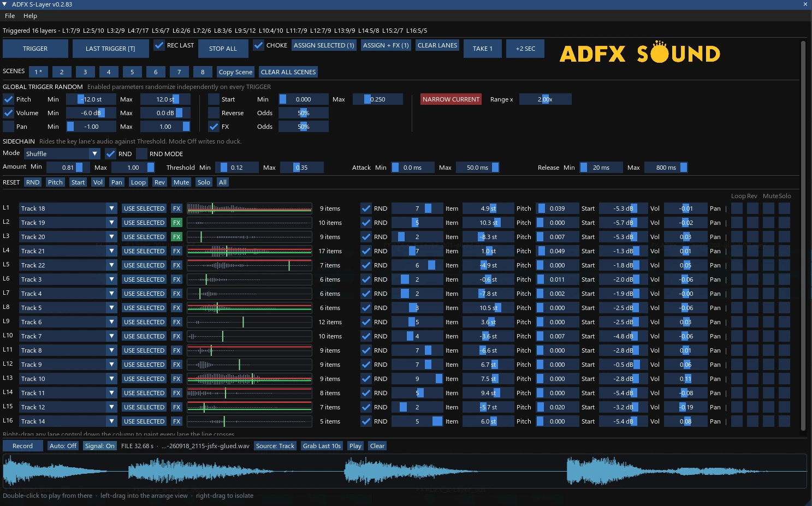Viewport: 812px width, 506px height.
Task: Toggle Signal: On button
Action: [x=100, y=446]
